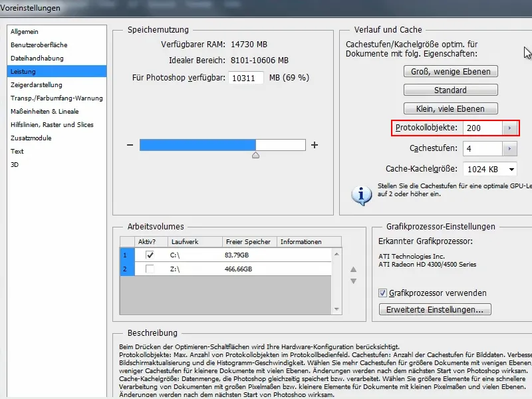
Task: Open Erweiterte Einstellungen for the graphics processor
Action: pos(435,309)
